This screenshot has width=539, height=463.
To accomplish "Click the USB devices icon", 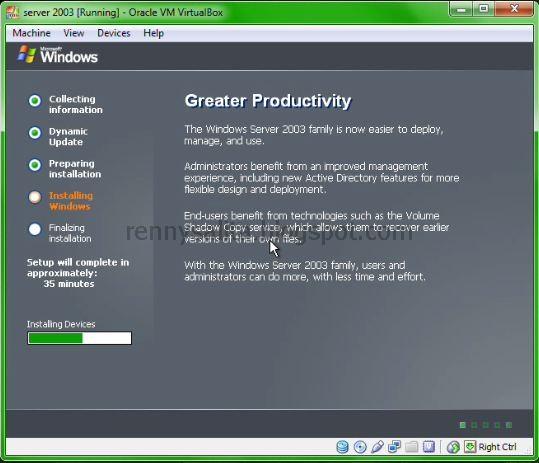I will [377, 447].
